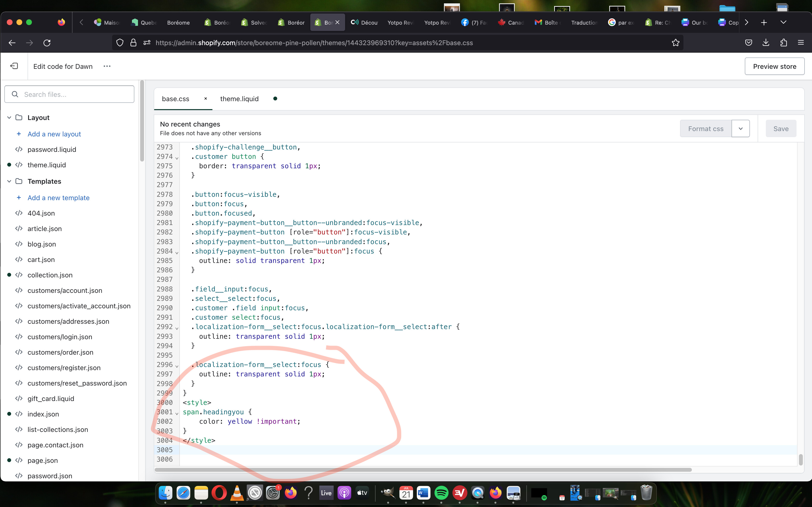Screen dimensions: 812x507
Task: Open the Firefox extensions puzzle icon
Action: 783,42
